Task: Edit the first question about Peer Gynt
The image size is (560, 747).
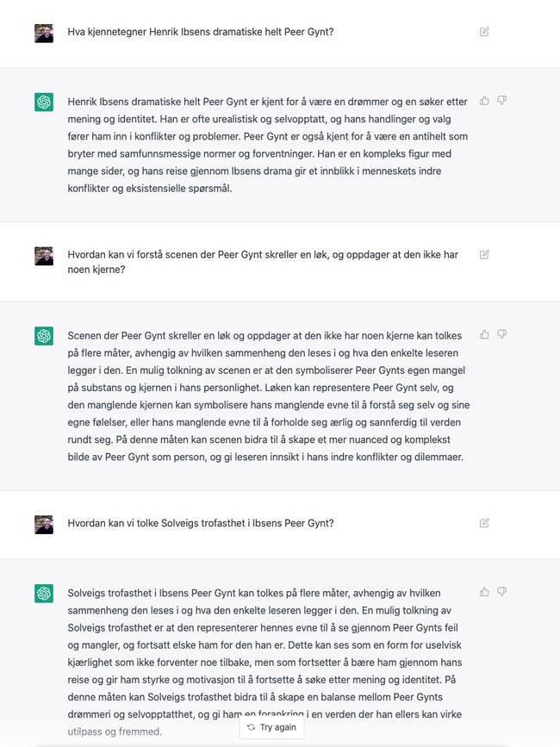Action: tap(484, 32)
